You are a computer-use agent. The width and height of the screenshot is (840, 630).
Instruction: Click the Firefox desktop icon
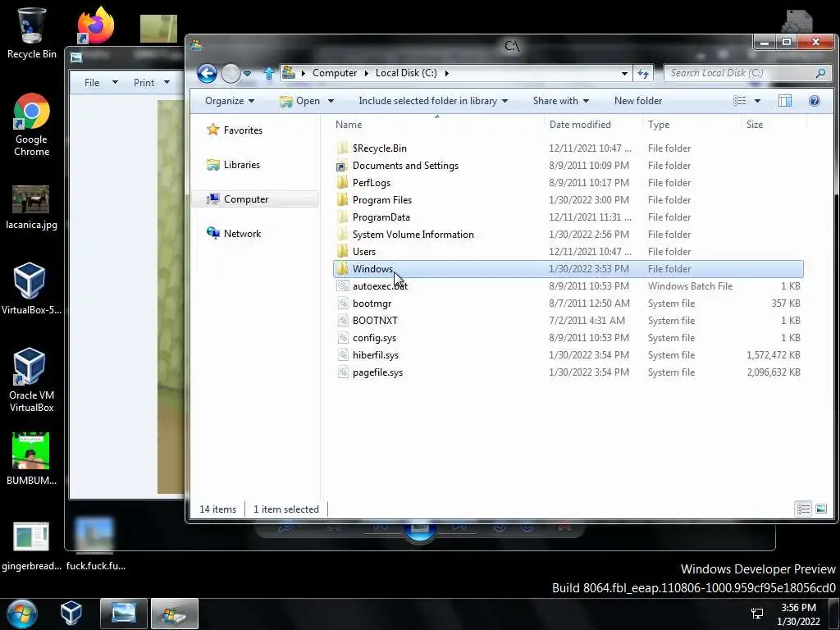95,25
